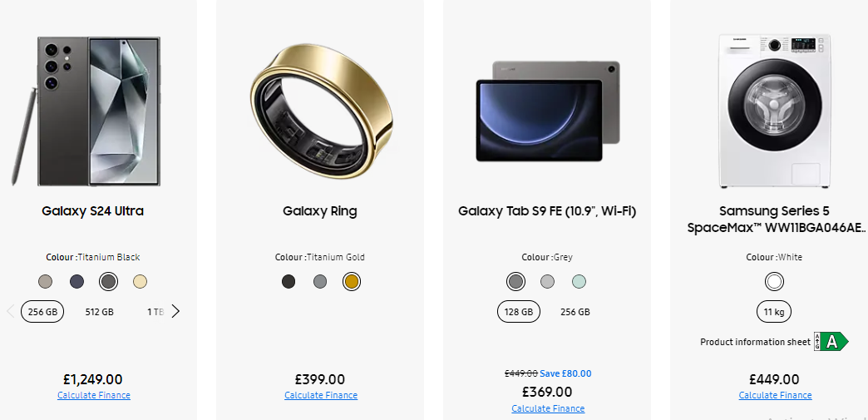
Task: Select the mint colour swatch for Galaxy Tab
Action: pyautogui.click(x=579, y=282)
